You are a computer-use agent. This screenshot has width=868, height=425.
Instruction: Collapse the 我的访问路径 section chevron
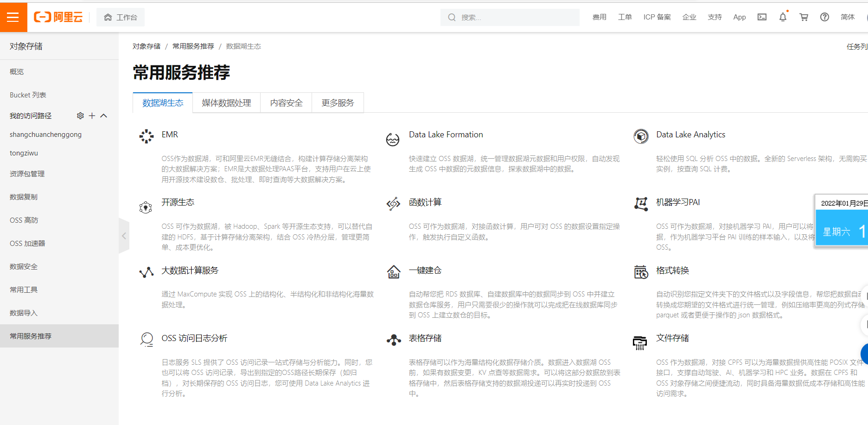coord(104,116)
